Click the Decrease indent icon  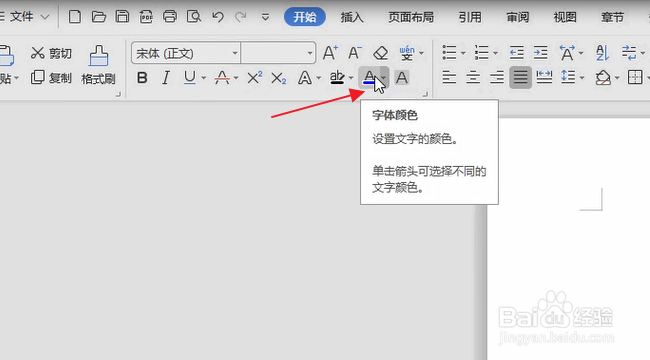point(517,53)
